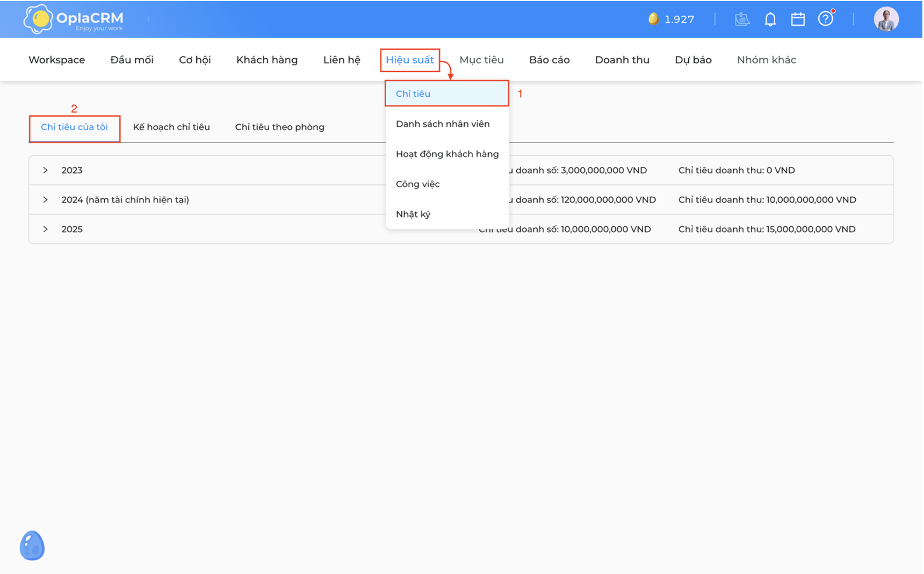The image size is (924, 574).
Task: Open the gold coin balance 1.927
Action: (671, 19)
